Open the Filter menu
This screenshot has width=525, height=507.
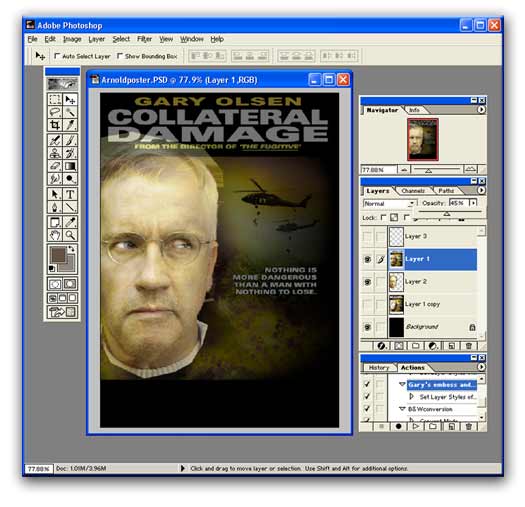coord(144,39)
